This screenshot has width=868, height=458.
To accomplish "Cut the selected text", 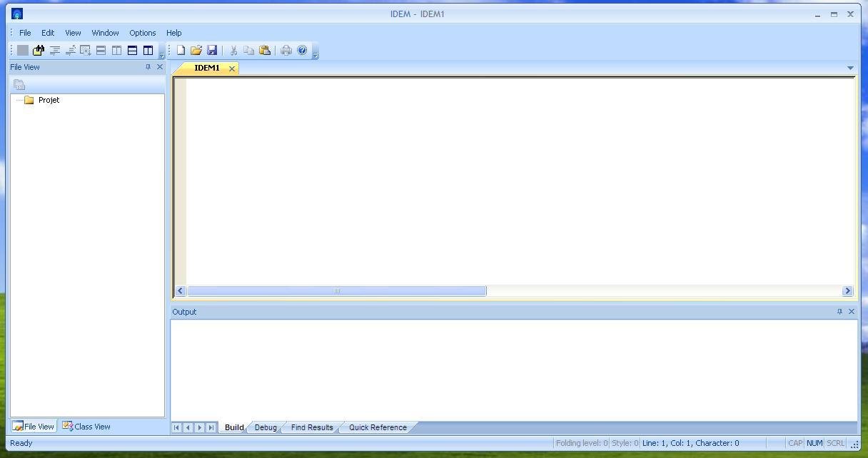I will point(233,49).
